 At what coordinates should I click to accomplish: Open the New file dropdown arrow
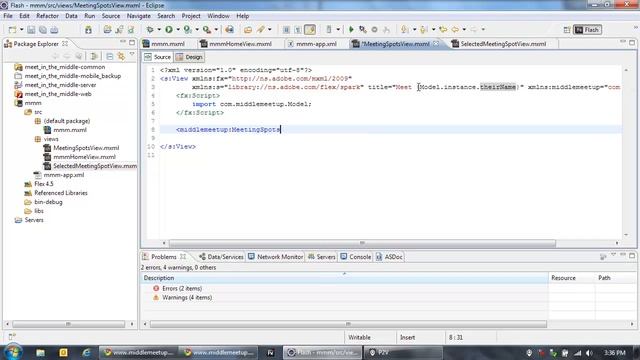(x=22, y=30)
